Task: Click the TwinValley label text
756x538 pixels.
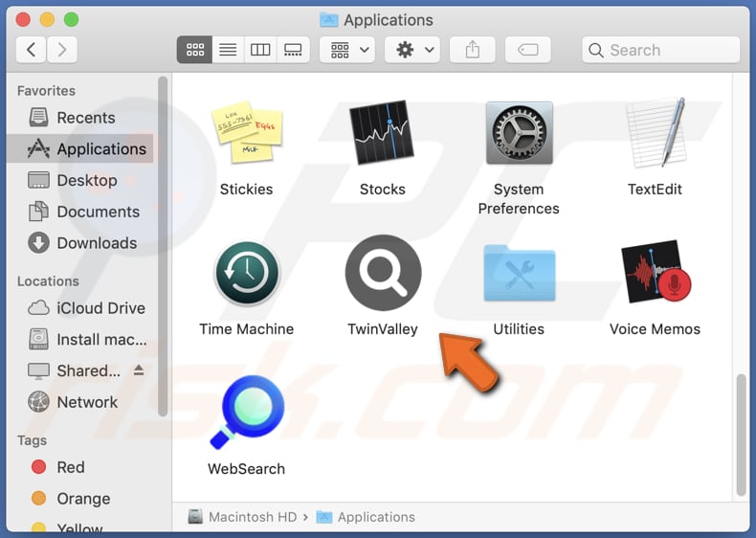Action: [383, 329]
